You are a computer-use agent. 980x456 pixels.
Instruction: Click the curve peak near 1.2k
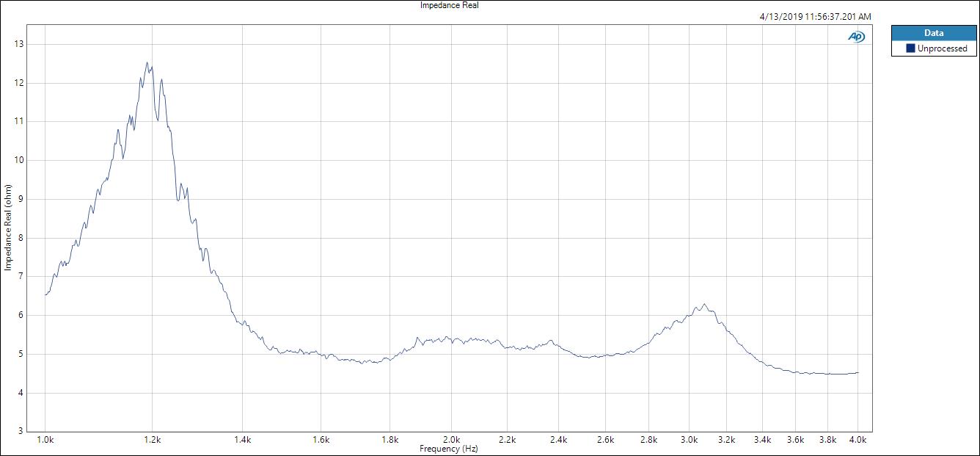point(147,63)
